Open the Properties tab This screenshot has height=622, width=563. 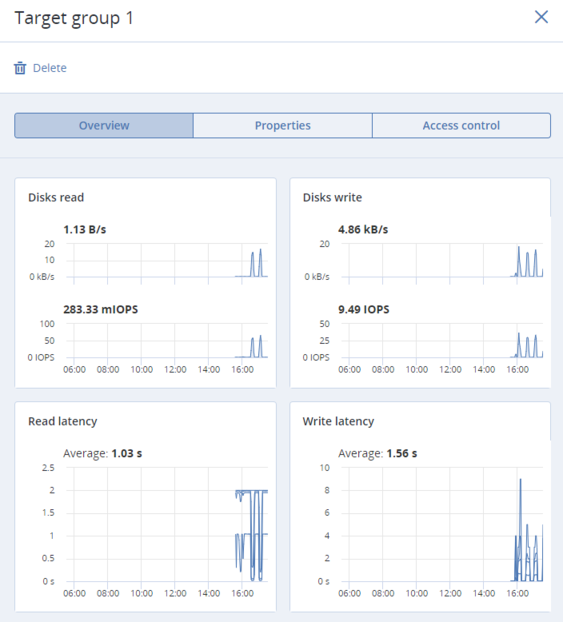(x=282, y=126)
